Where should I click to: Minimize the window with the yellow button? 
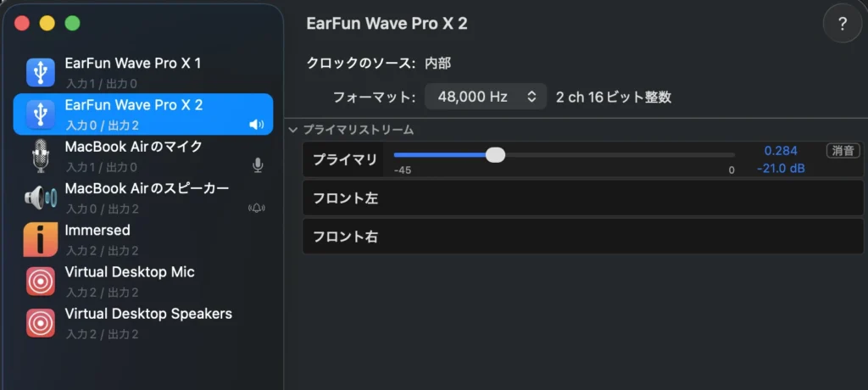(47, 23)
